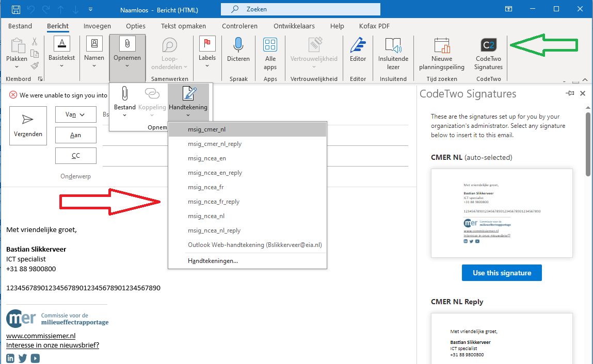Screen dimensions: 593x364
Task: Save the message with the floppy disk icon
Action: tap(16, 9)
